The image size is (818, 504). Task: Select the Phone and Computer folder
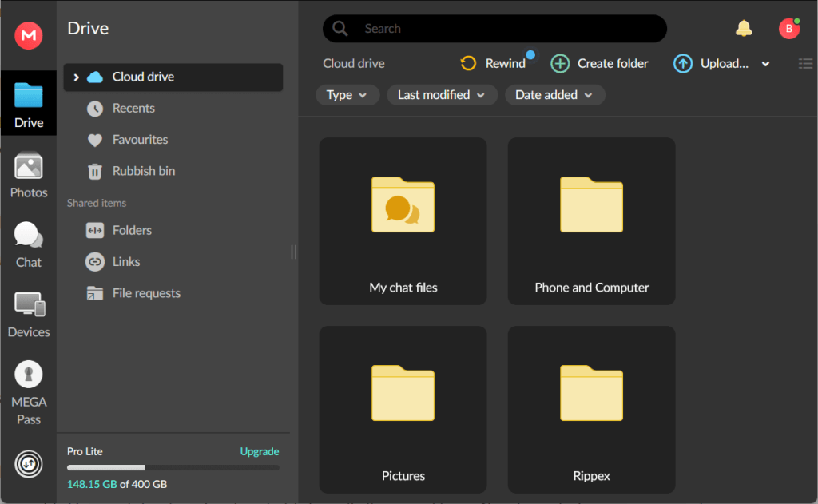pos(592,221)
